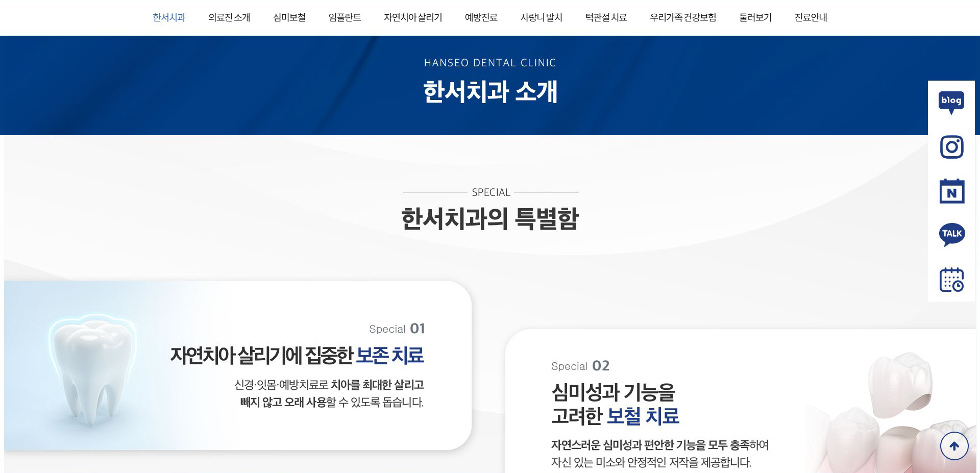Click the SPECIAL section label

(491, 192)
